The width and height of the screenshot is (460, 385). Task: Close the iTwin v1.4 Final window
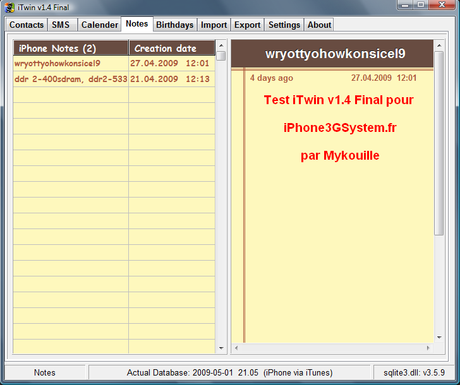[442, 5]
